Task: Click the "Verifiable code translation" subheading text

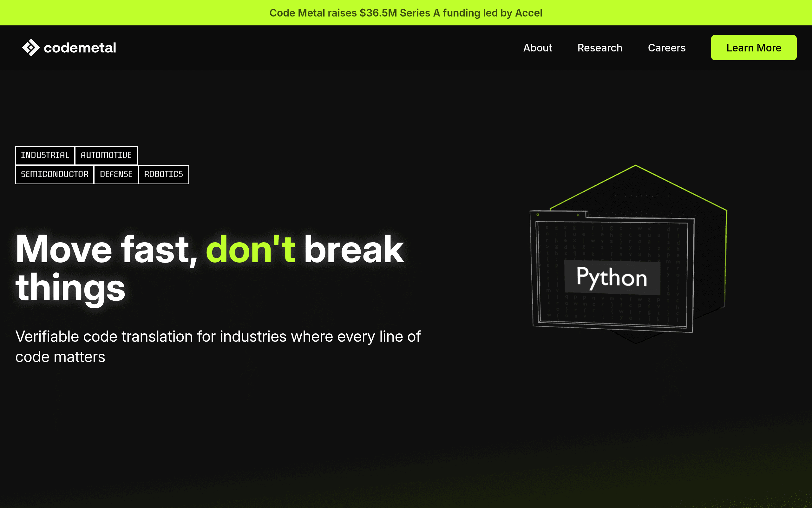Action: point(218,346)
